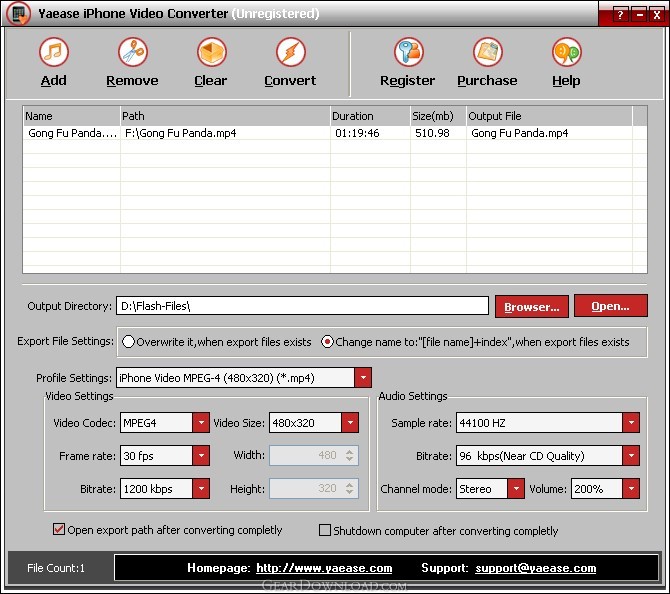This screenshot has width=670, height=594.
Task: Open the Profile Settings dropdown
Action: coord(363,378)
